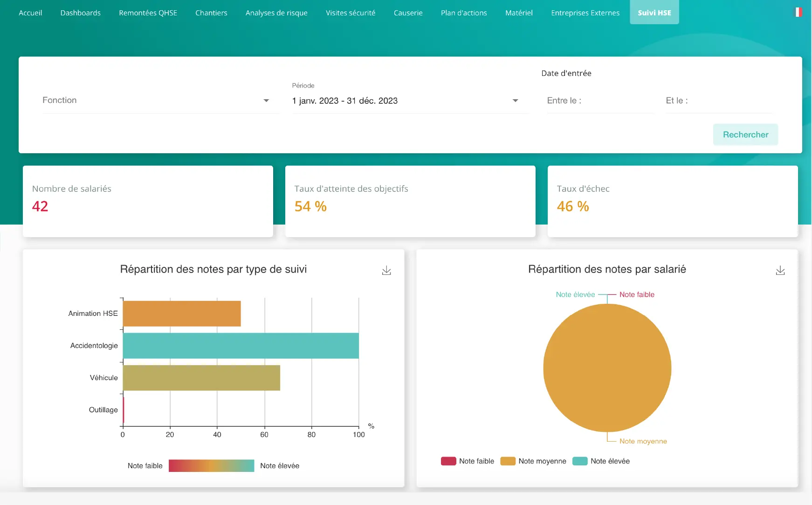Click the Note moyenne pie slice
The width and height of the screenshot is (812, 505).
(x=607, y=368)
